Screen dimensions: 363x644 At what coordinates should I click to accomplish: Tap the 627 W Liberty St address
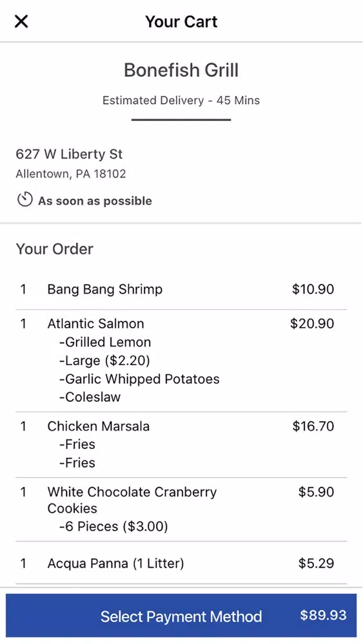[x=69, y=154]
